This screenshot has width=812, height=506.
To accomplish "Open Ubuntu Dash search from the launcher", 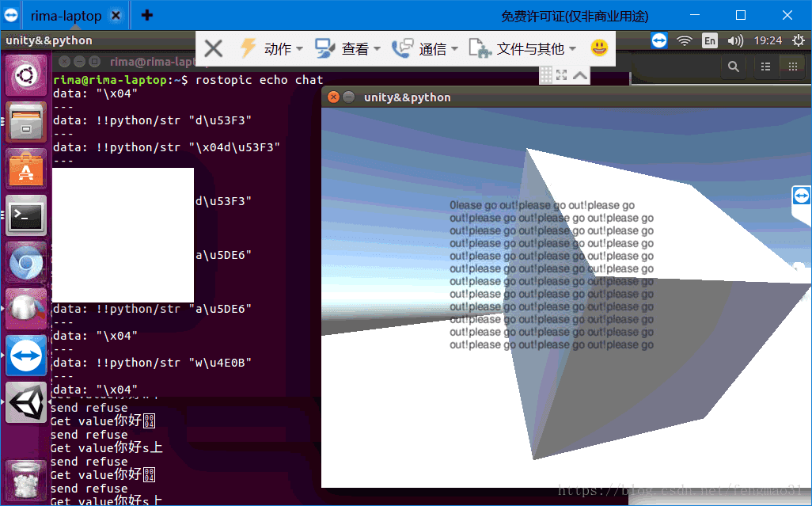I will (25, 75).
